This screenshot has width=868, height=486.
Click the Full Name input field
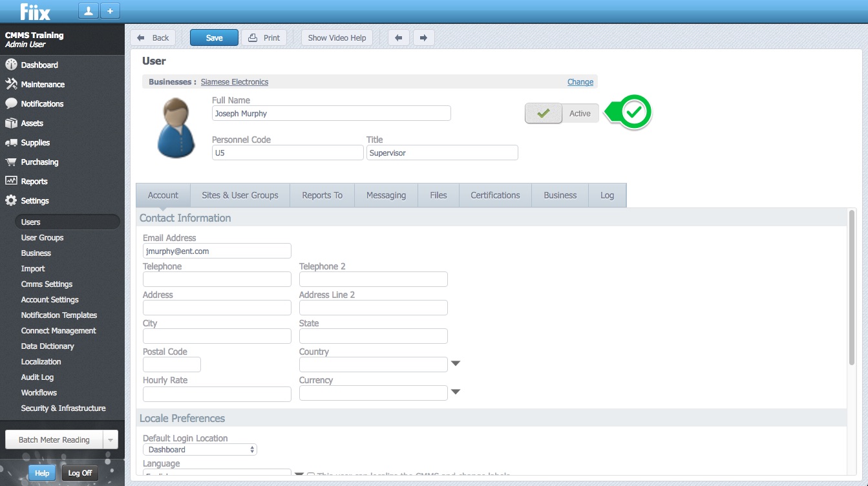tap(332, 113)
